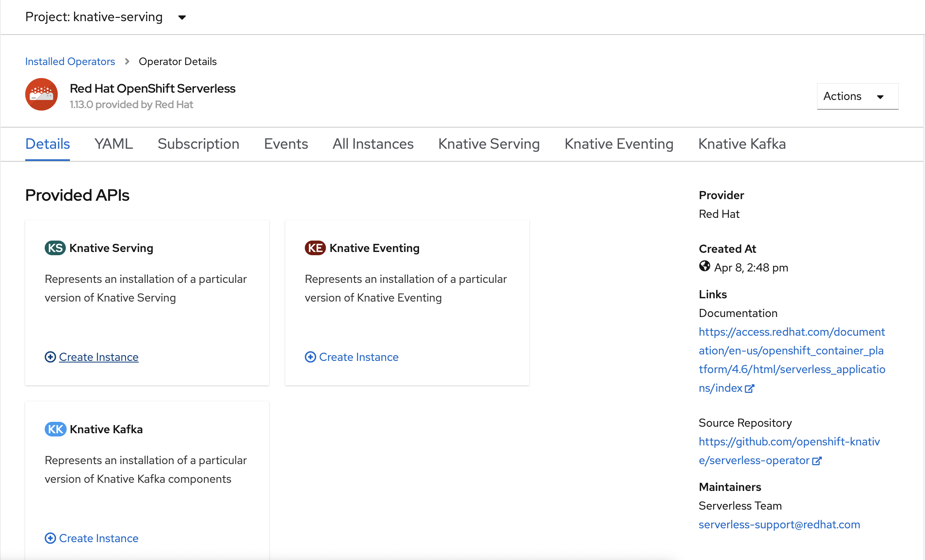Click the Knative Serving KS icon

coord(56,247)
